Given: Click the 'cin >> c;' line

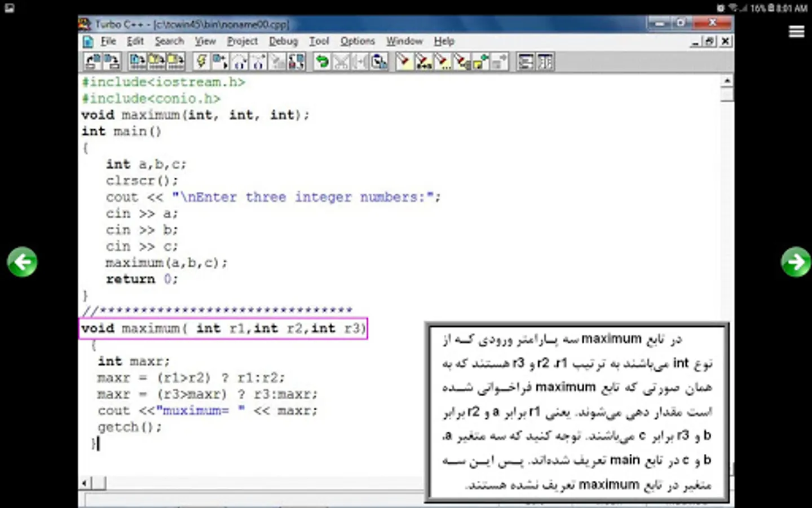Looking at the screenshot, I should tap(142, 246).
